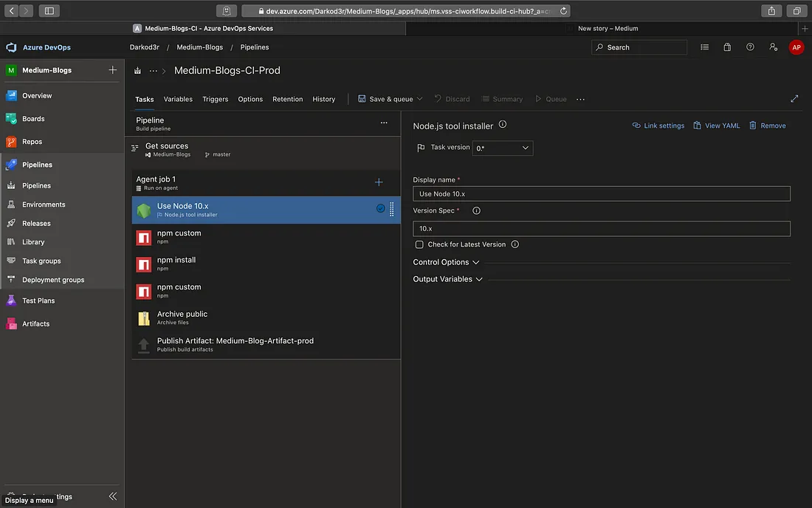Open breadcrumb ellipsis before Medium-Blogs-CI-Prod
812x508 pixels.
tap(154, 70)
